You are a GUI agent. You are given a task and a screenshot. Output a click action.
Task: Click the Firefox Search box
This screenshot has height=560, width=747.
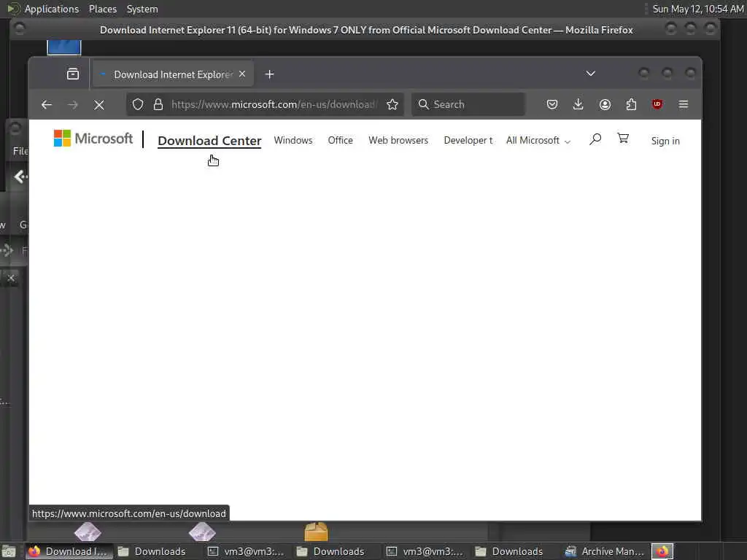tap(468, 104)
